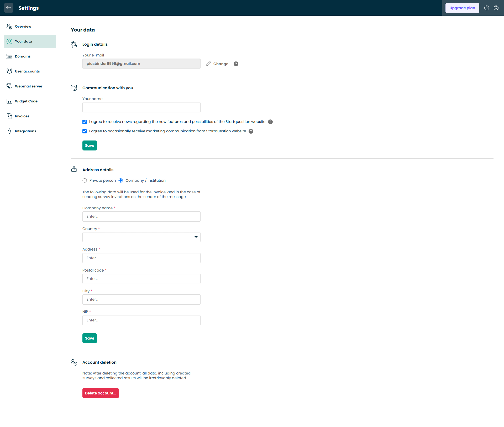
Task: Click the back arrow icon next to Settings
Action: [9, 8]
